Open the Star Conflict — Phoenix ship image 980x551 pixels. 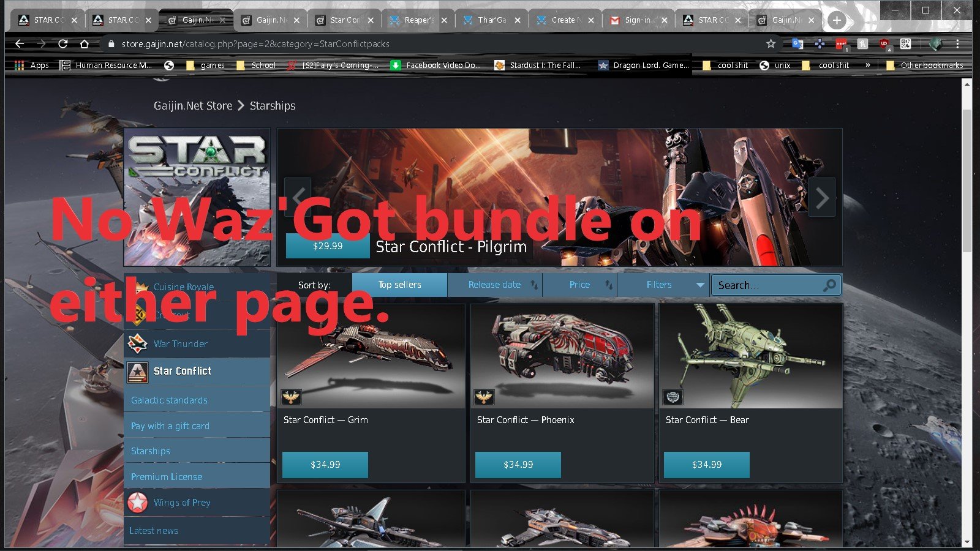[x=562, y=356]
